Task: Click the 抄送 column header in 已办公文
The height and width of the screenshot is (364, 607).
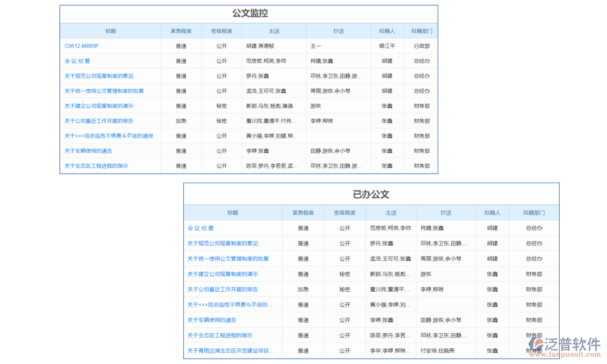Action: (446, 212)
